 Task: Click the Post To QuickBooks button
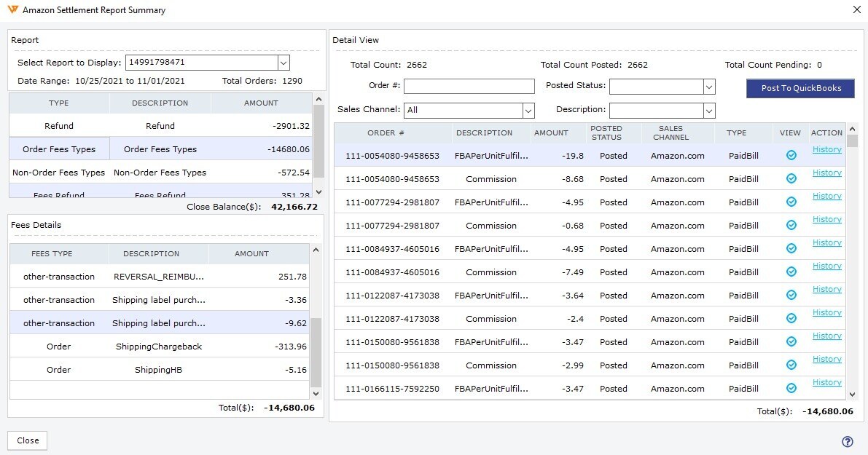[x=799, y=88]
